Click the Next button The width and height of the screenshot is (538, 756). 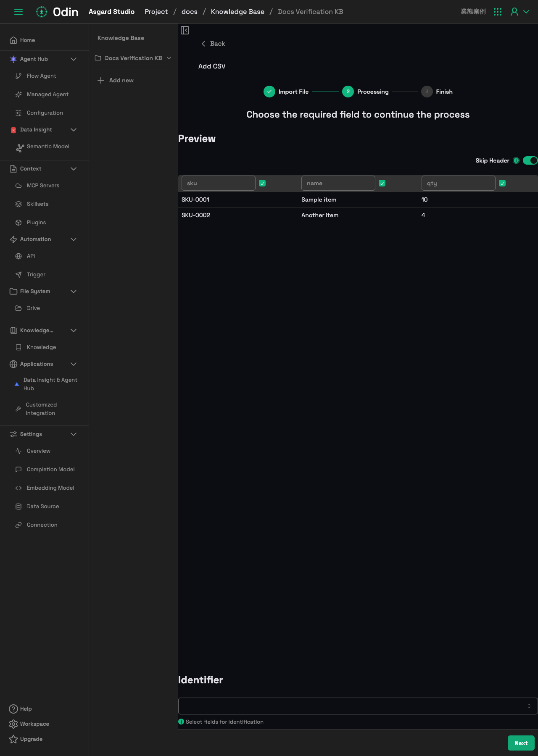point(521,743)
